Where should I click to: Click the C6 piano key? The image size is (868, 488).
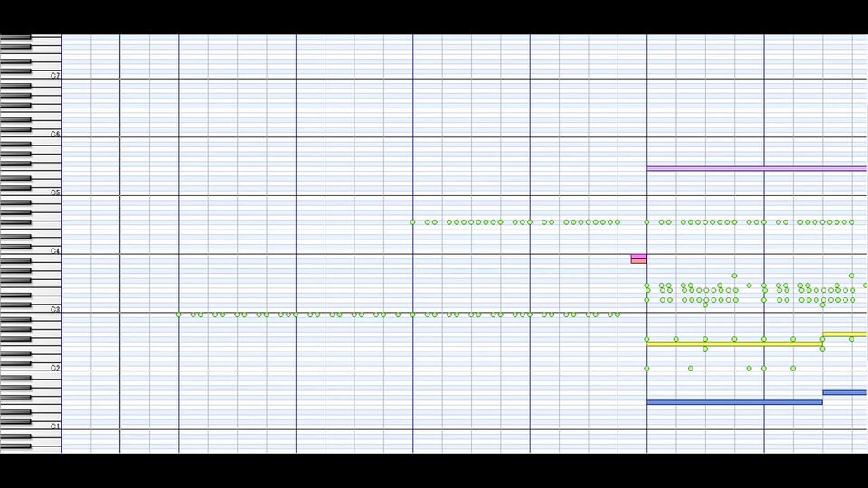[x=31, y=135]
